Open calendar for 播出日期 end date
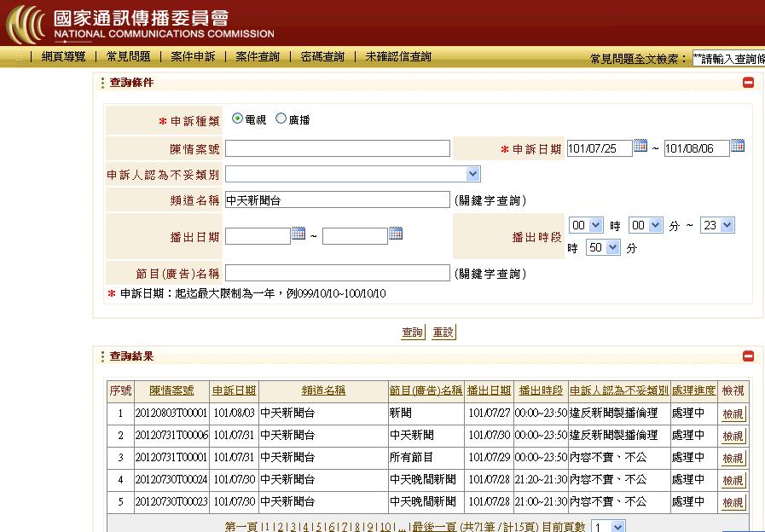 [396, 233]
